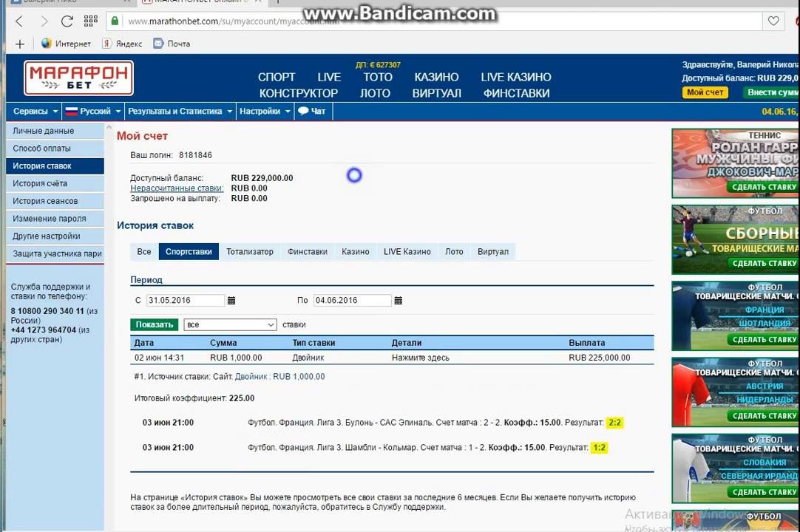The image size is (800, 532).
Task: Add bookmark with plus icon
Action: tap(20, 44)
